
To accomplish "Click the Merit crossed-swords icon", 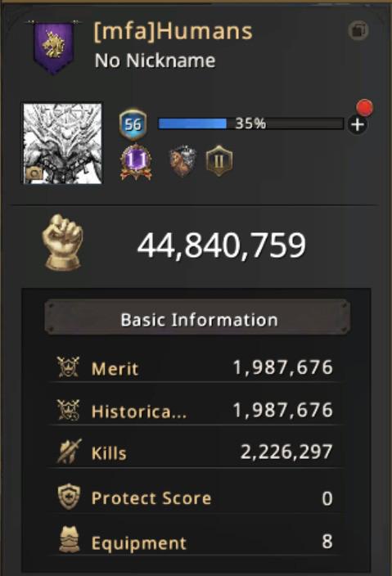I will [68, 367].
